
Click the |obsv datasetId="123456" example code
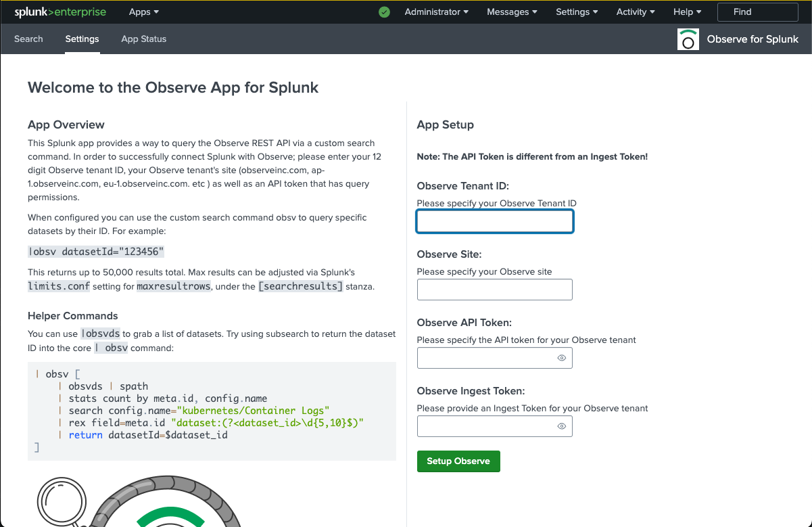coord(96,252)
